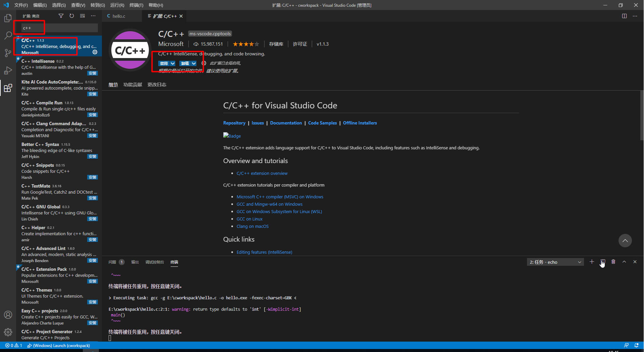Open the Source Control view
Viewport: 644px width, 352px height.
coord(8,53)
